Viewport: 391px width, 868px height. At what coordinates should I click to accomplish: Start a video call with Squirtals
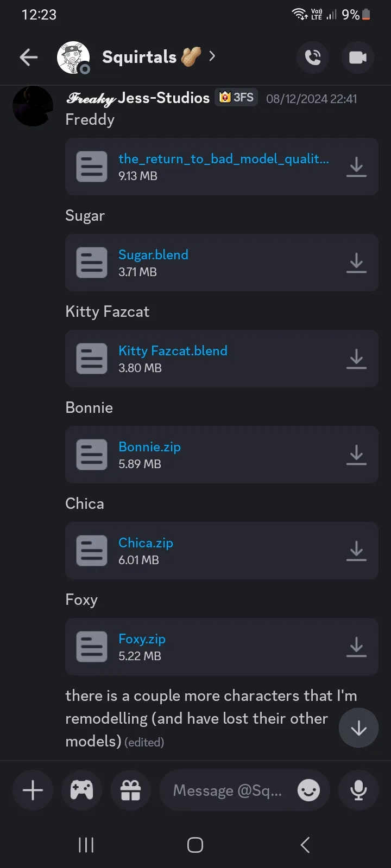click(x=357, y=57)
